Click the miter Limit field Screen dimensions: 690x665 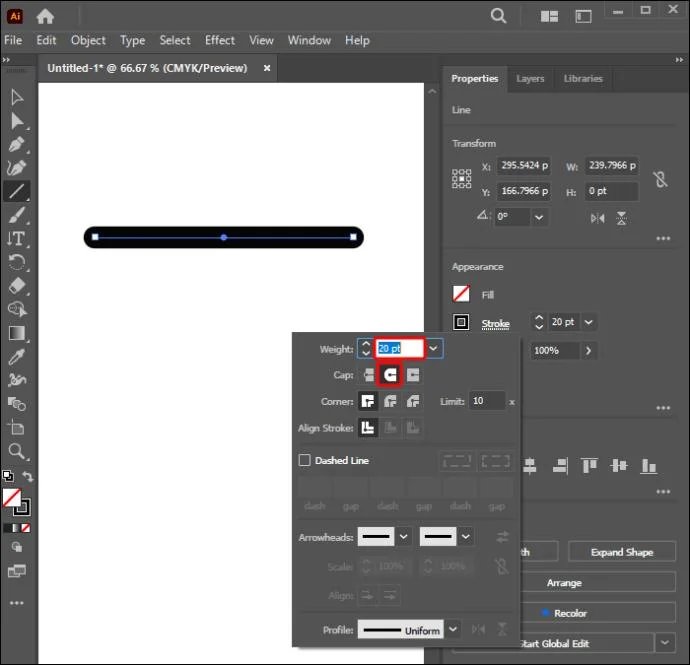pos(487,401)
